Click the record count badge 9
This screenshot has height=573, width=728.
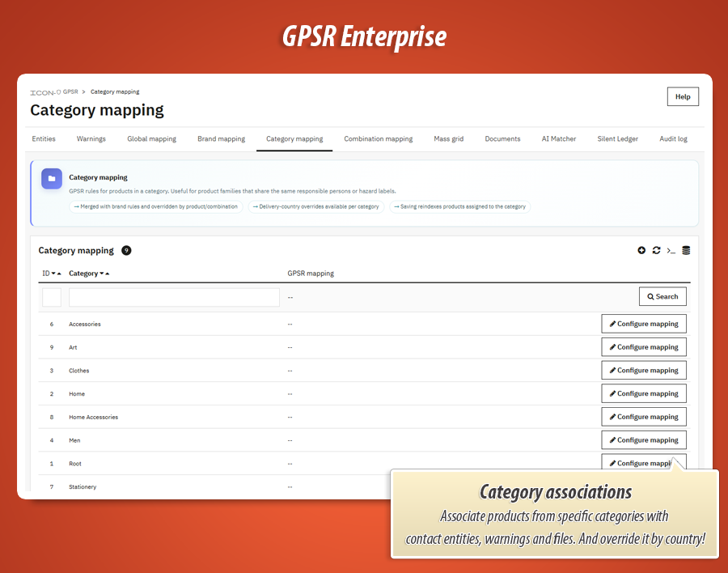coord(126,250)
